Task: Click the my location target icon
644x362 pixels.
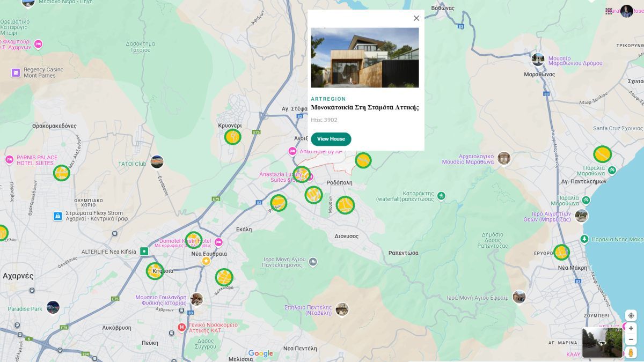Action: [631, 315]
